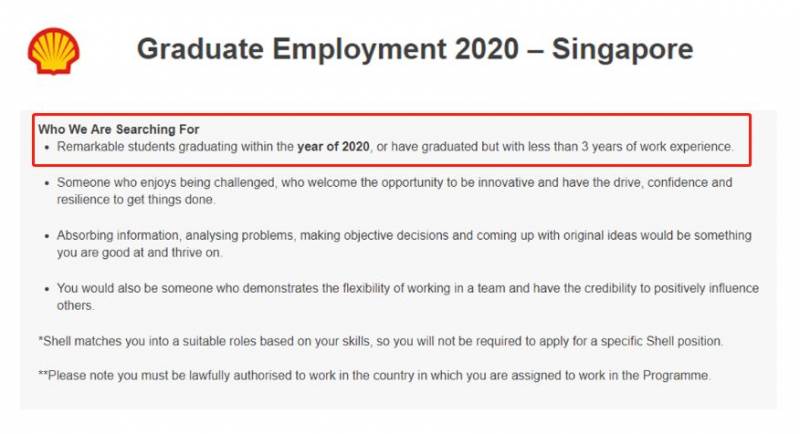
Task: Click the word "others." ending the last bullet
Action: 76,306
